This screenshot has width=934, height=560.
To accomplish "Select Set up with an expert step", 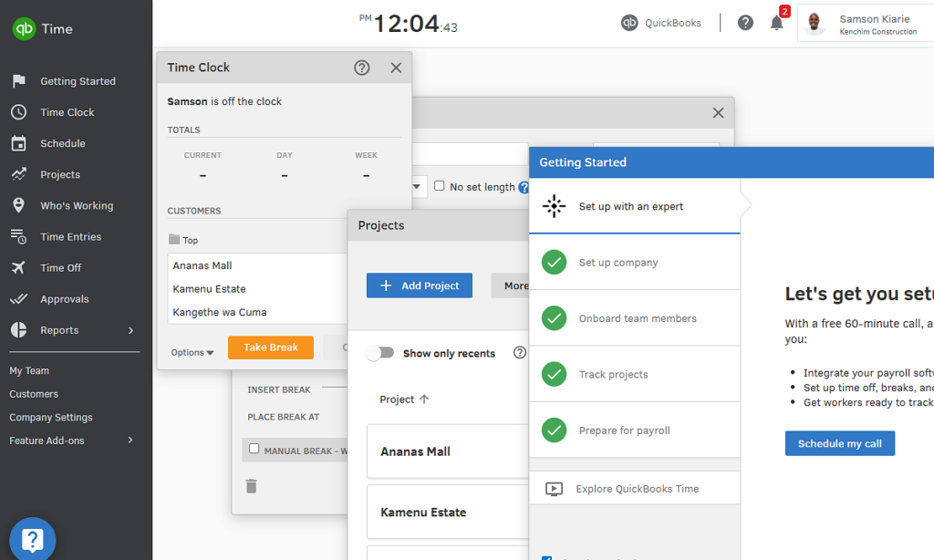I will 635,206.
